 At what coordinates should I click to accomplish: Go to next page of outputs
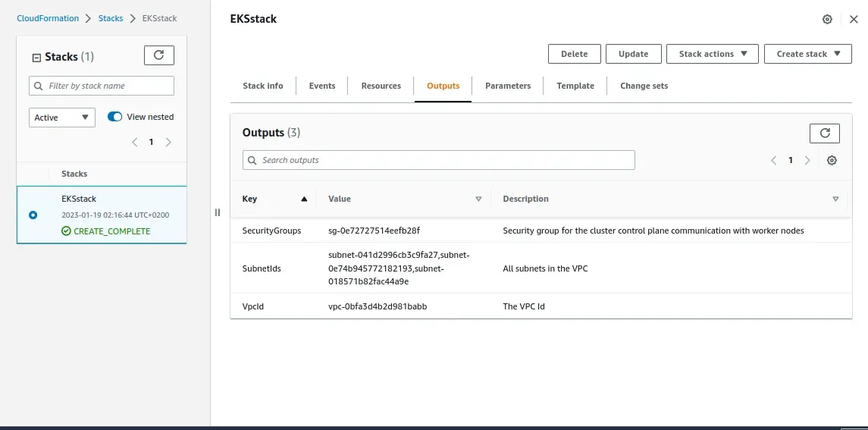click(807, 160)
